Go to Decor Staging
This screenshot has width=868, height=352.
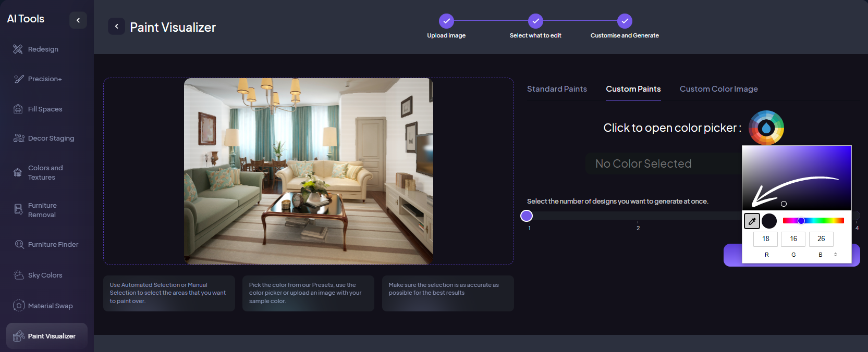51,139
